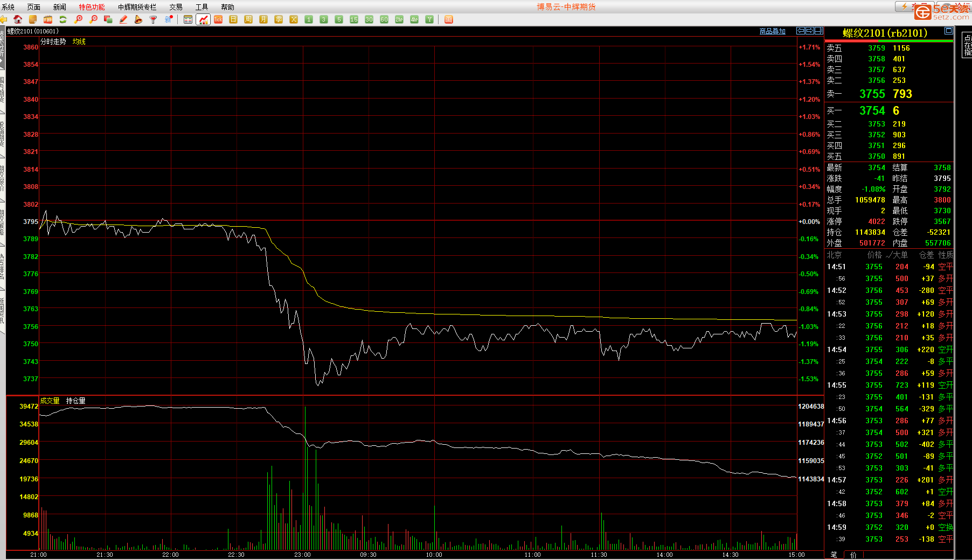Select the quarterly 季 K-line period

tap(279, 19)
